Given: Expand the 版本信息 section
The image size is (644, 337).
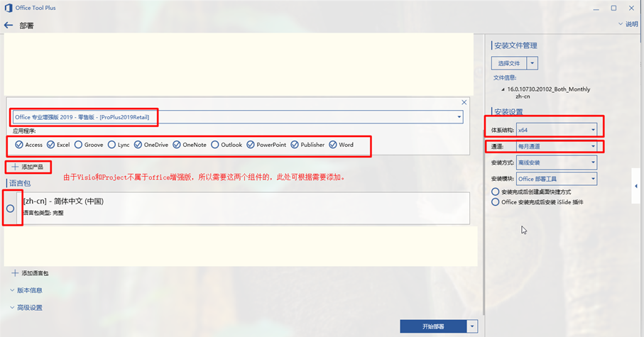Looking at the screenshot, I should click(x=28, y=290).
